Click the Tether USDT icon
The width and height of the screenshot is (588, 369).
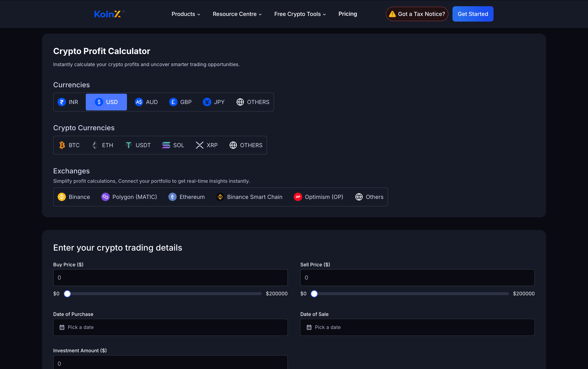pyautogui.click(x=128, y=145)
